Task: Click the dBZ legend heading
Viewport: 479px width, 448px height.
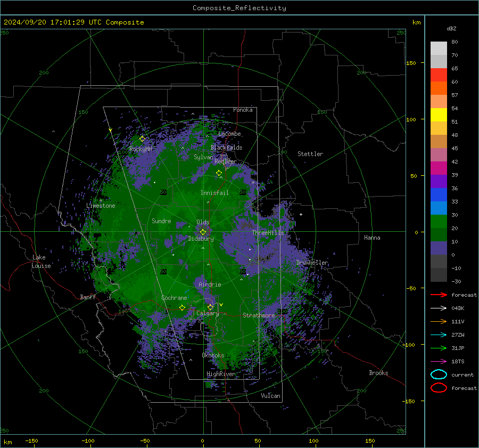Action: click(451, 29)
